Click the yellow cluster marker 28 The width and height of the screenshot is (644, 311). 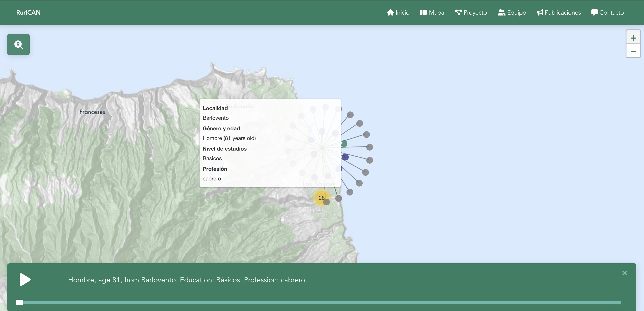(322, 198)
